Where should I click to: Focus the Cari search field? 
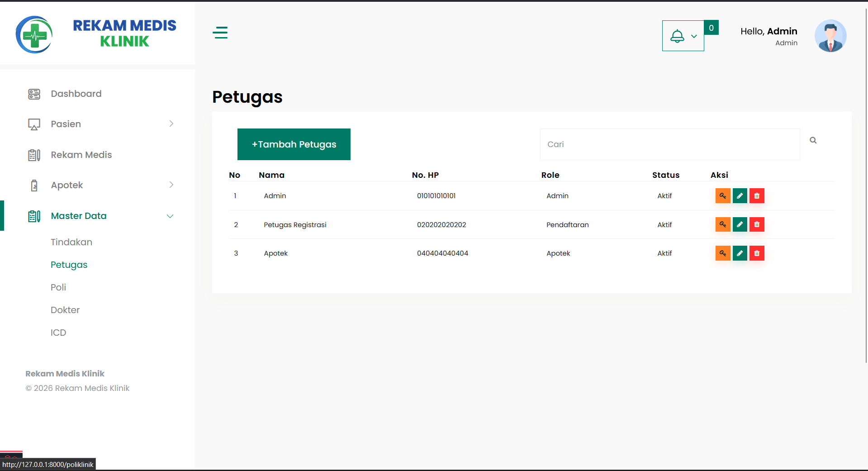670,144
